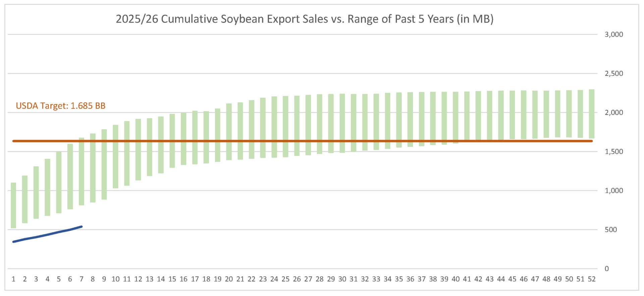Image resolution: width=644 pixels, height=296 pixels.
Task: Select the 500 y-axis value
Action: tap(610, 230)
